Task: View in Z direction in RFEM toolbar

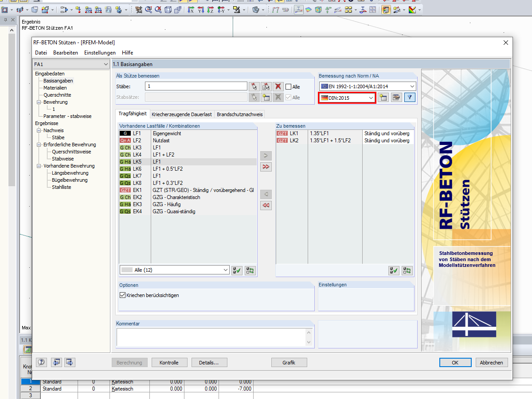Action: click(x=210, y=10)
